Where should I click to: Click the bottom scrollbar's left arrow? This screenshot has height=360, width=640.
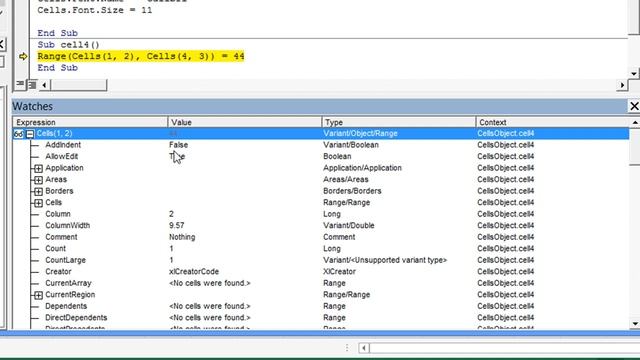pos(364,348)
